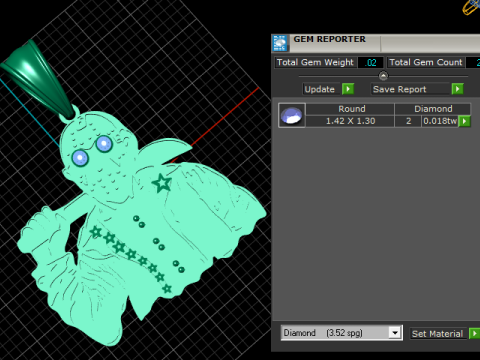Viewport: 480px width, 360px height.
Task: Click the Update button
Action: (x=320, y=89)
